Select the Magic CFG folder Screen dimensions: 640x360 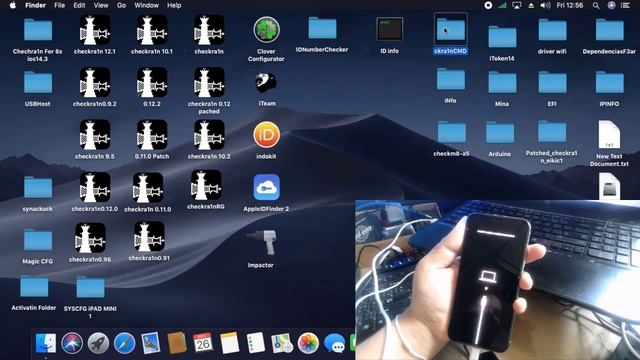click(38, 239)
